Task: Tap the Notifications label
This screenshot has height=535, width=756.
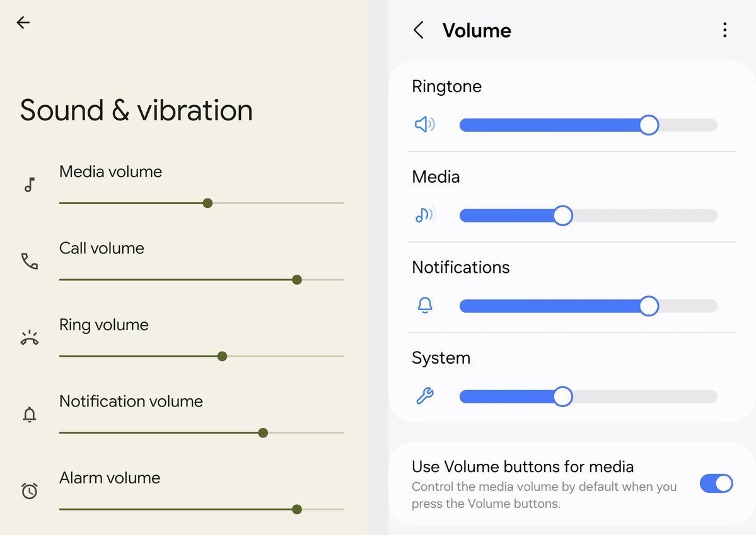Action: click(x=460, y=267)
